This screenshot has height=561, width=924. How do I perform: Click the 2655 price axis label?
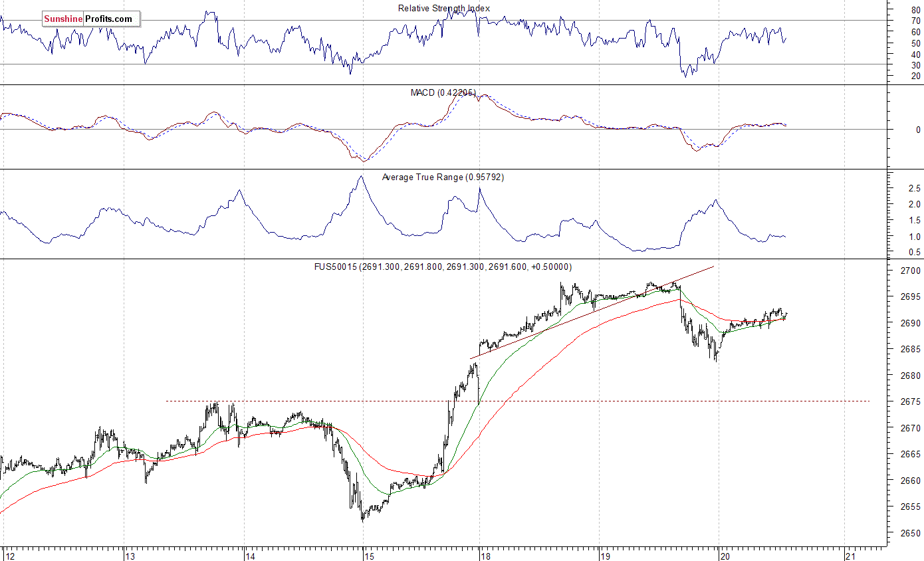pos(911,507)
